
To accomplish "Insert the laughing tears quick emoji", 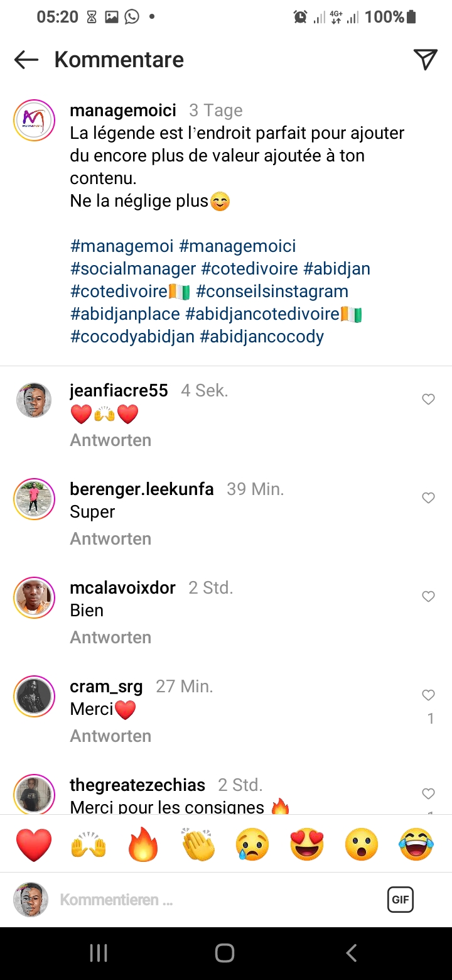I will click(x=416, y=844).
